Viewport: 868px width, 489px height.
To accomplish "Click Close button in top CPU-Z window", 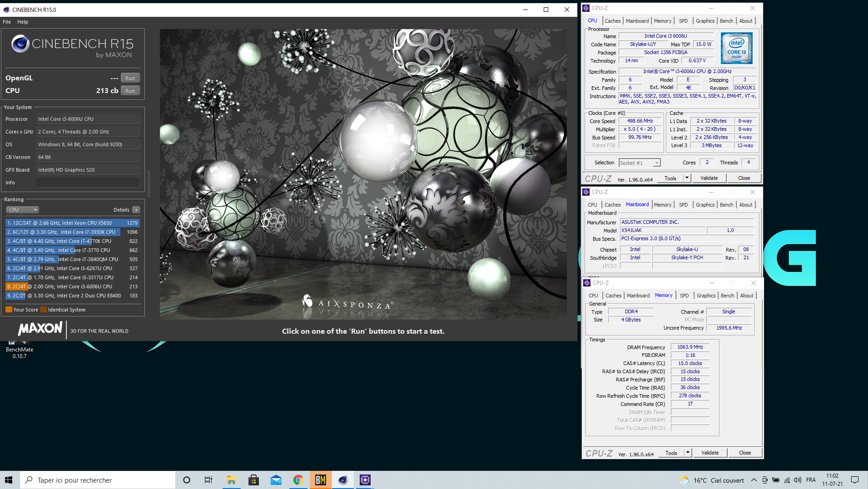I will tap(744, 178).
